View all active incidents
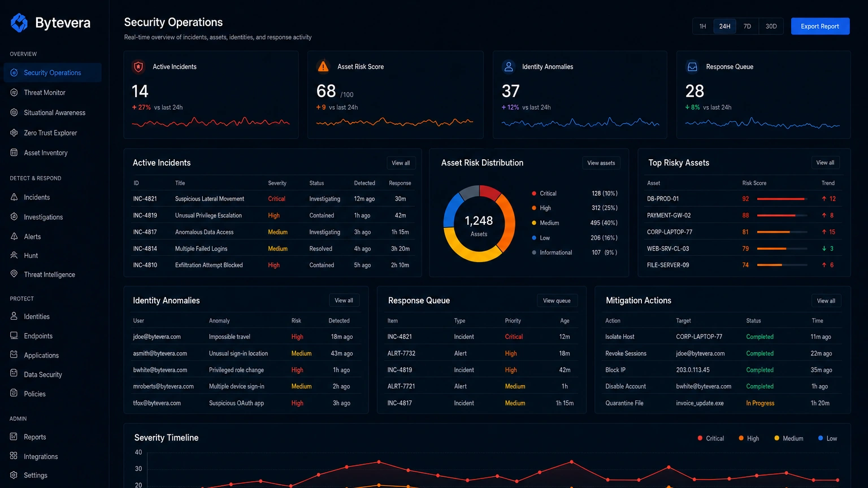This screenshot has width=868, height=488. (x=401, y=163)
